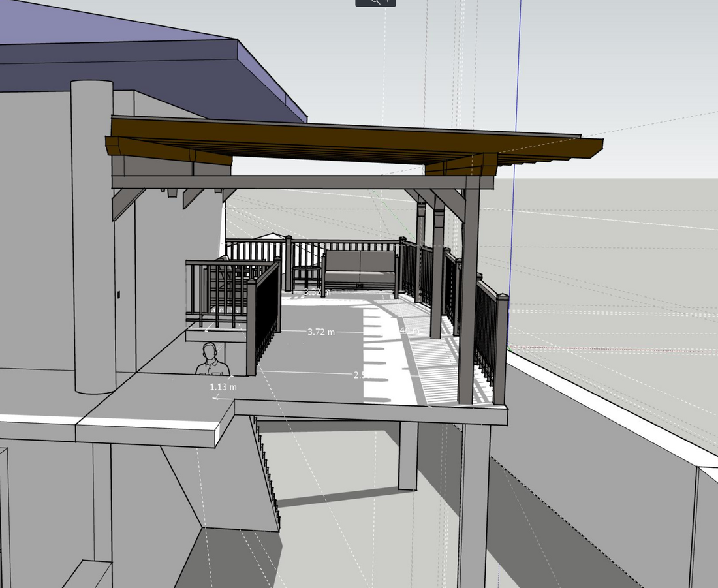
Task: Select the human scale figure
Action: [211, 361]
